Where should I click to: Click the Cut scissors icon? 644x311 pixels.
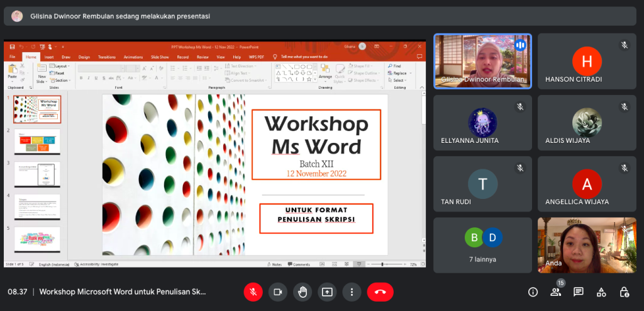coord(22,67)
